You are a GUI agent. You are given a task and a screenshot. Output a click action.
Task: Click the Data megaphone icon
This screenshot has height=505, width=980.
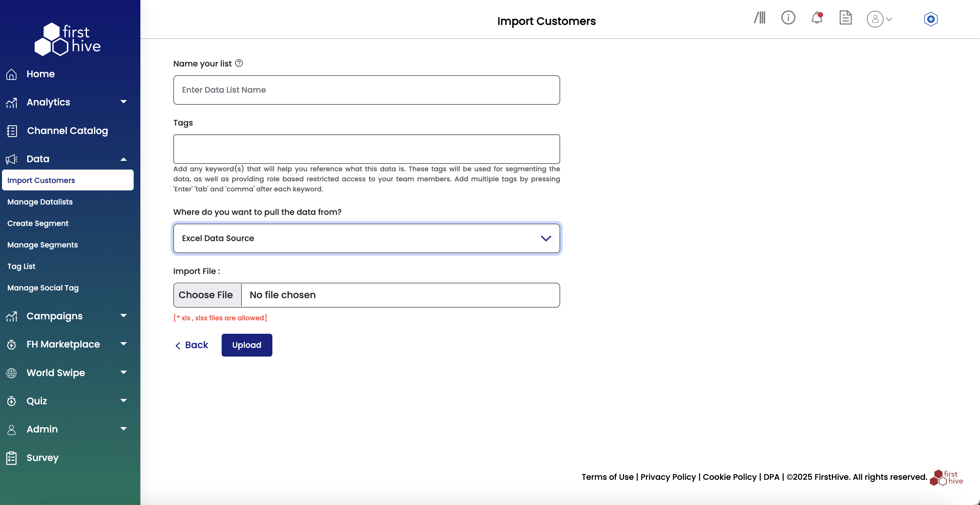11,159
